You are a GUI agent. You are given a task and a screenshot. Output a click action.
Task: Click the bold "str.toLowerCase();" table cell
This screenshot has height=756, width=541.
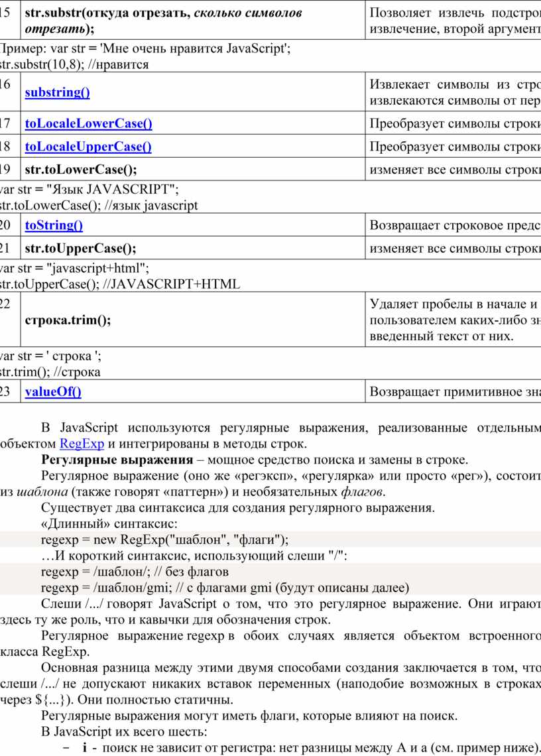(x=193, y=169)
